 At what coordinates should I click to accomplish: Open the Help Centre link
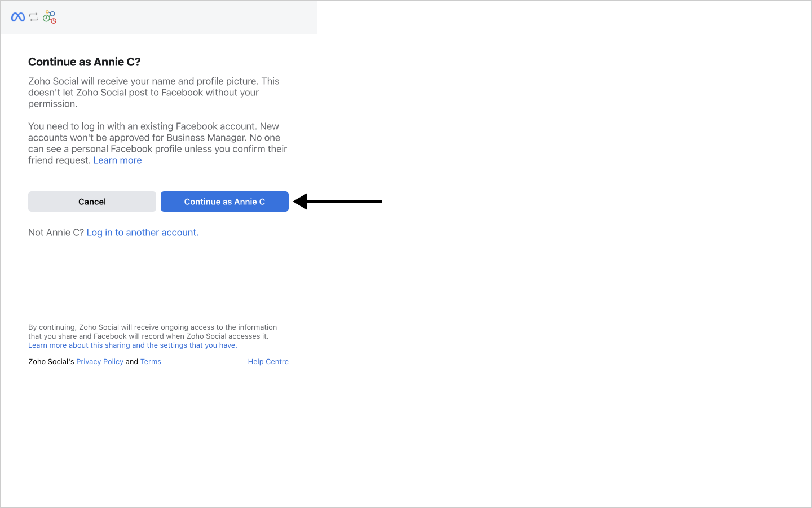pos(268,362)
